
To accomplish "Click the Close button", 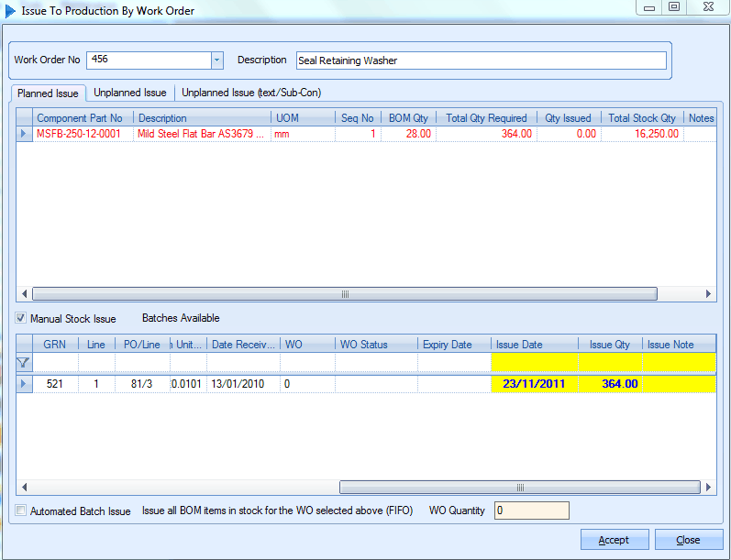I will [688, 540].
